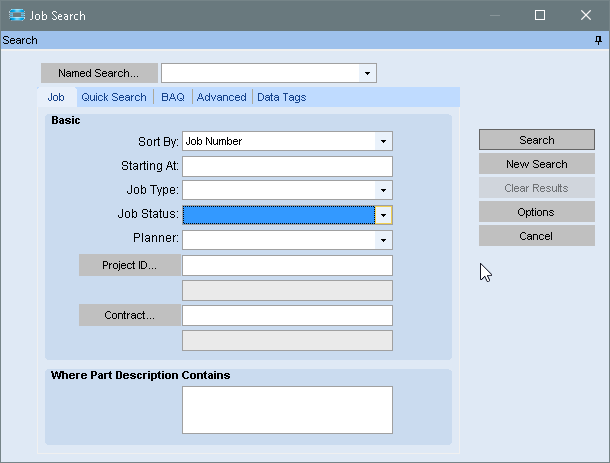Select the Advanced tab
The height and width of the screenshot is (463, 610).
pyautogui.click(x=221, y=97)
